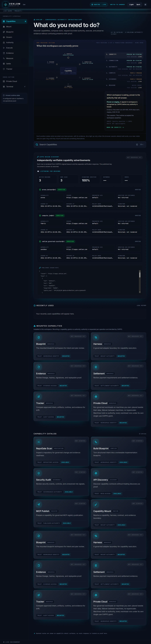Open Settle in the sidebar

pyautogui.click(x=14, y=64)
